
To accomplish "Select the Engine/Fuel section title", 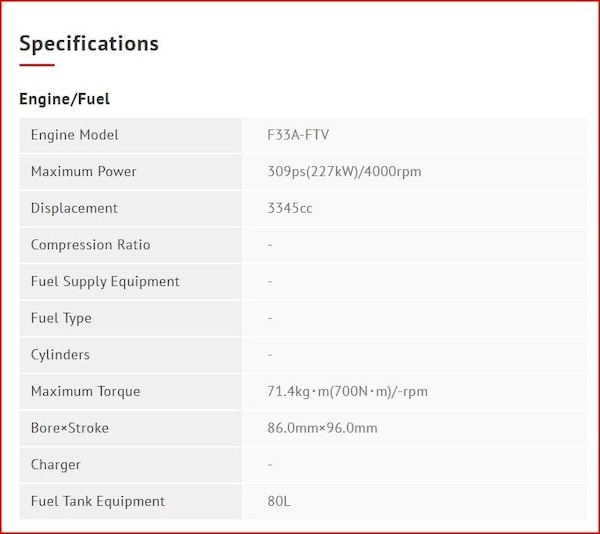I will point(64,99).
